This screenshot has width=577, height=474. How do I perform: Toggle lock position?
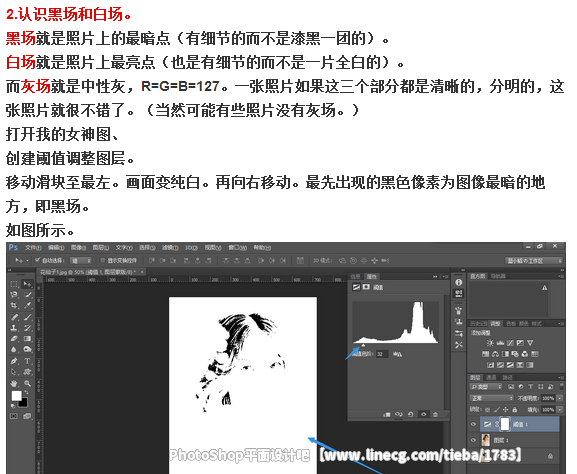(x=506, y=409)
